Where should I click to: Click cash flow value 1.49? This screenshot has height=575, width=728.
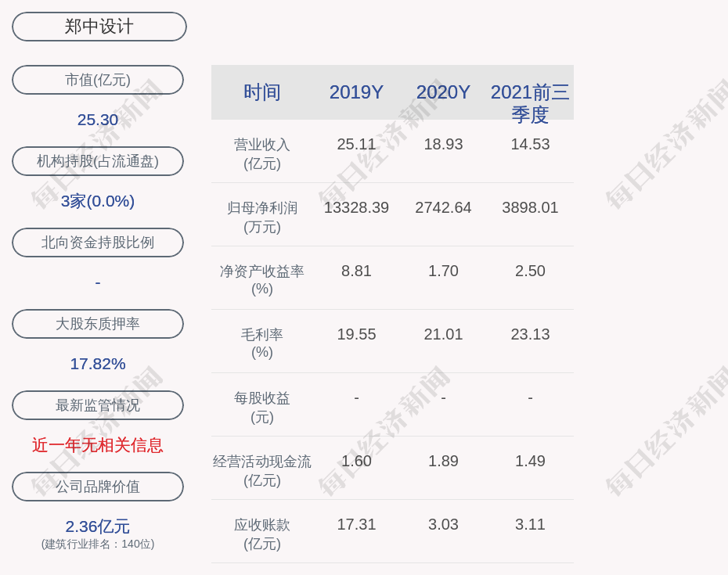[530, 461]
